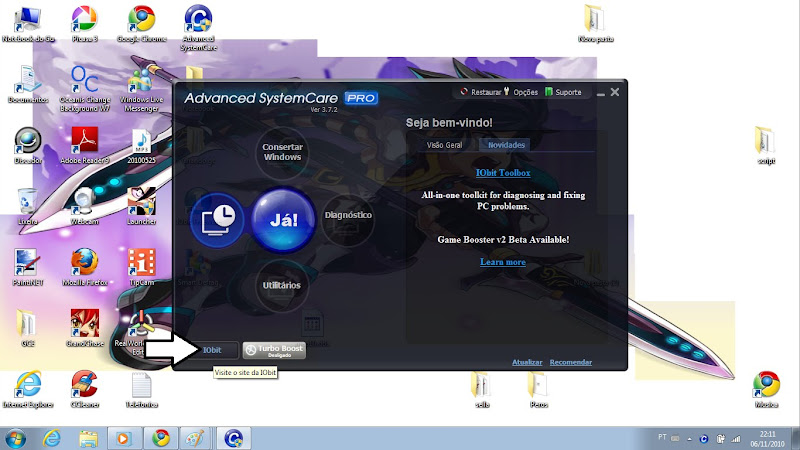Select the Mozilla Firefox desktop icon
800x450 pixels.
[85, 267]
